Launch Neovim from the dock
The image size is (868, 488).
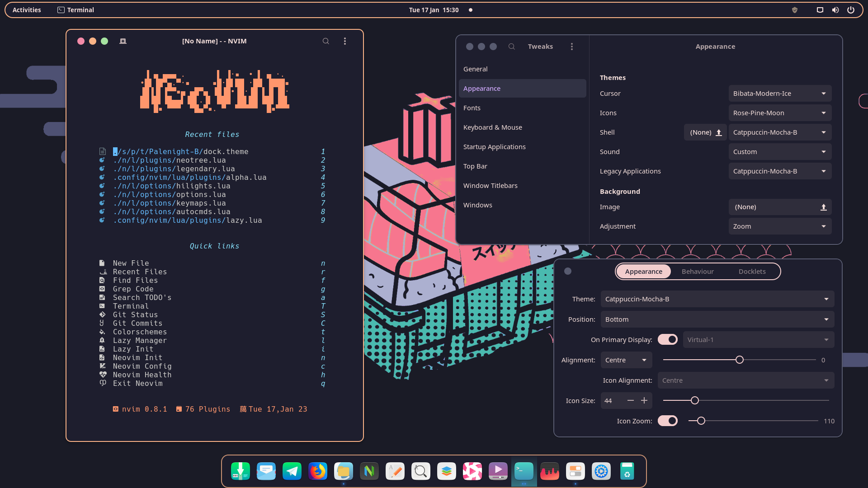click(x=369, y=471)
